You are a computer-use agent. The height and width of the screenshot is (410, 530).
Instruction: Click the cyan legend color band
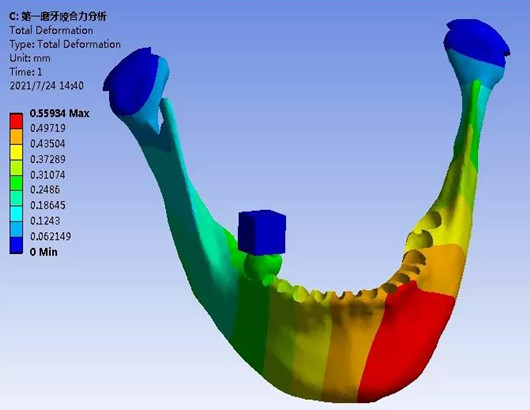[x=16, y=214]
